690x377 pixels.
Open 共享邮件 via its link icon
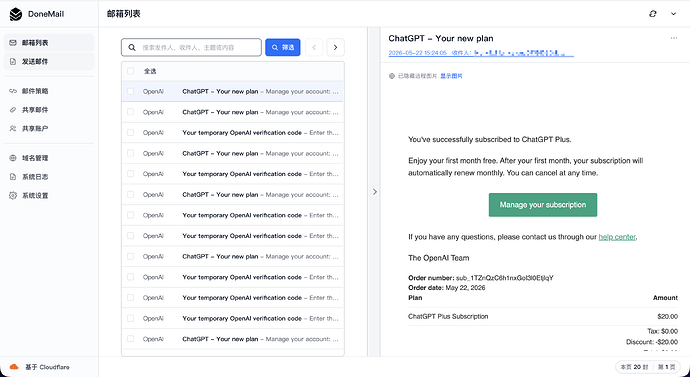[x=13, y=110]
